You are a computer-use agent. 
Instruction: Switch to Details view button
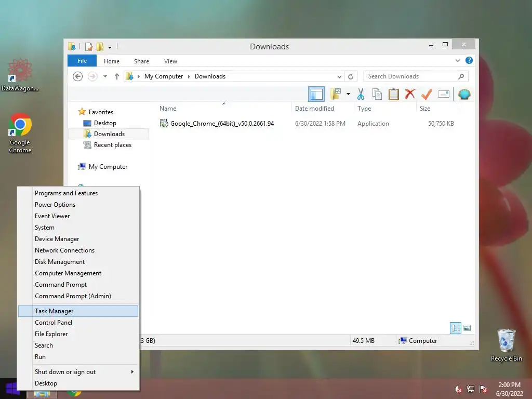click(x=455, y=328)
